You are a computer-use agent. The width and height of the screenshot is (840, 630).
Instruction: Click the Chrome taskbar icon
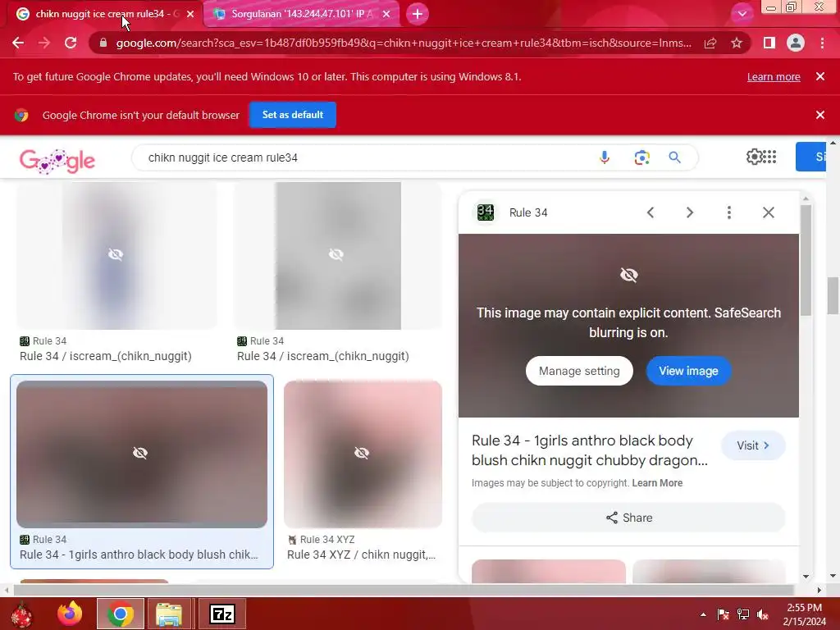coord(121,614)
